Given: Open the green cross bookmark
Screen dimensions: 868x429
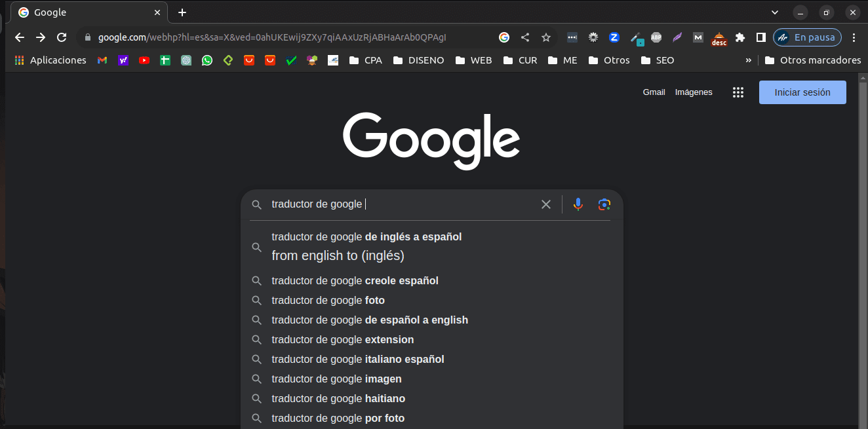Looking at the screenshot, I should [165, 60].
